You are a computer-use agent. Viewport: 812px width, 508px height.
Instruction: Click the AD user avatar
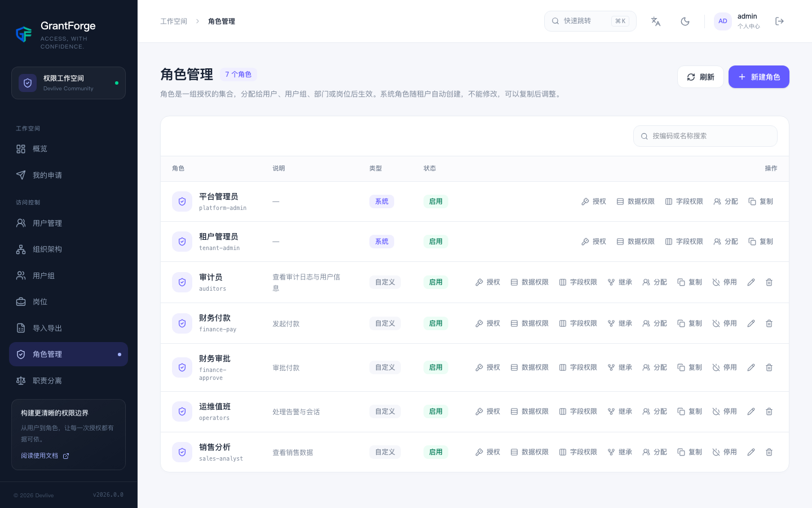(x=723, y=21)
